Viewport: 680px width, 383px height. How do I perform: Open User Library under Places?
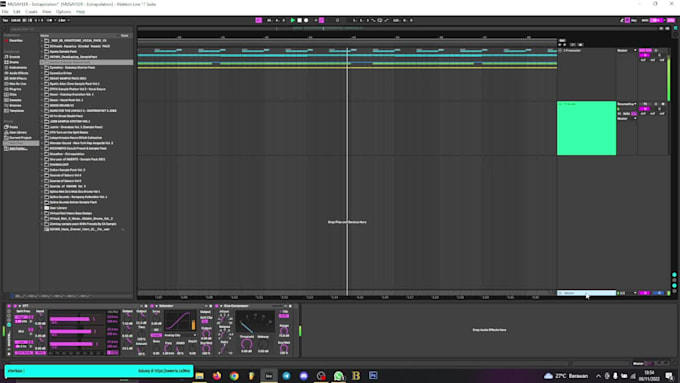pyautogui.click(x=18, y=132)
